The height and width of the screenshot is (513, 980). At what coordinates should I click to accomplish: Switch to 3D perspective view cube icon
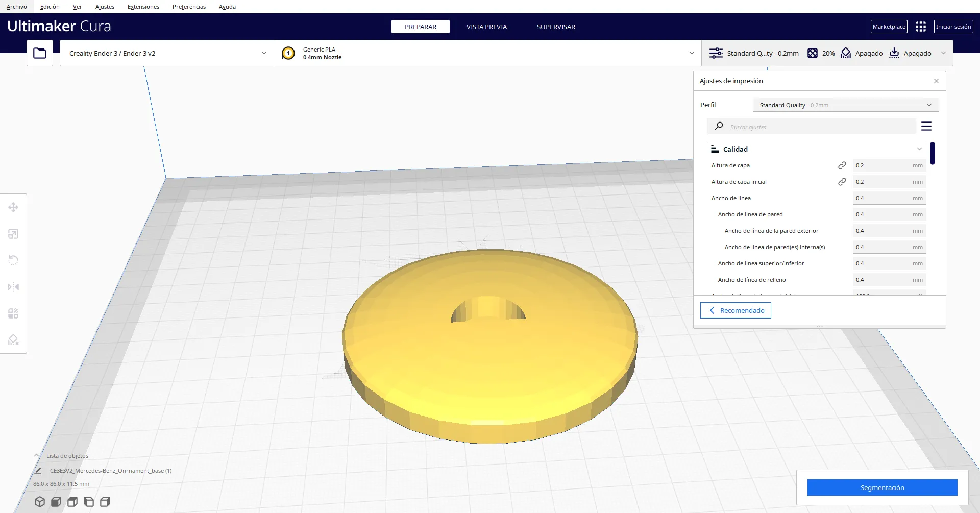40,502
